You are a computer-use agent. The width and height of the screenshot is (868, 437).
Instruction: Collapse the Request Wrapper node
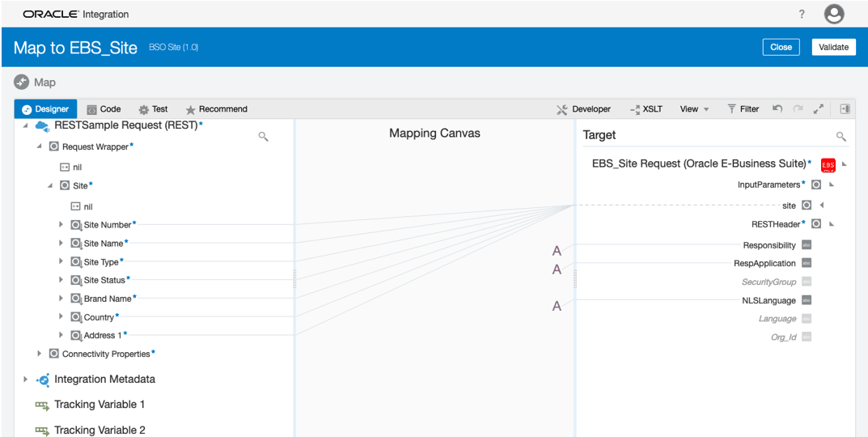tap(39, 146)
